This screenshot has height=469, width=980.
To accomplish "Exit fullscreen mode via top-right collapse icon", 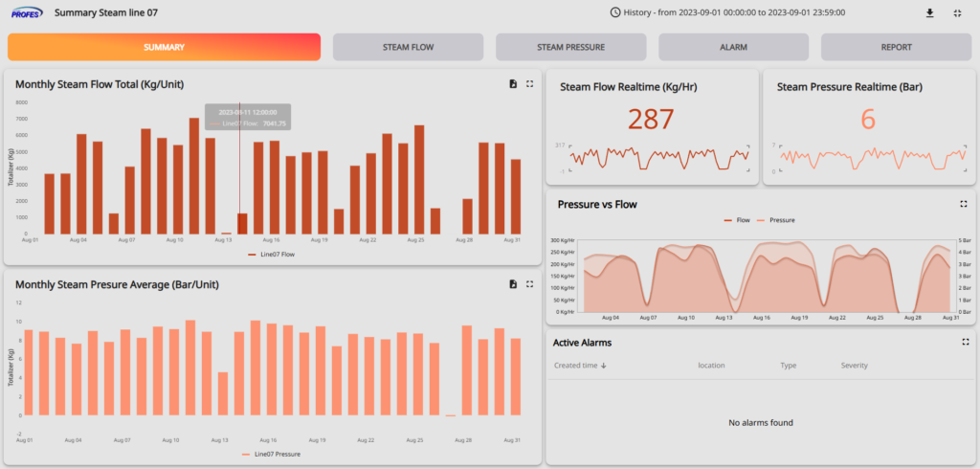I will pyautogui.click(x=958, y=13).
